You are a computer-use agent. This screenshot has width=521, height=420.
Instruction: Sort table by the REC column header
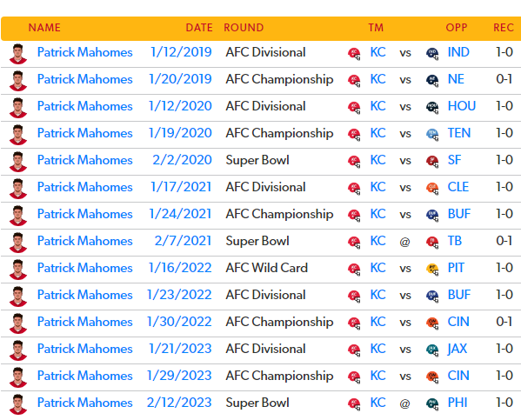[504, 28]
